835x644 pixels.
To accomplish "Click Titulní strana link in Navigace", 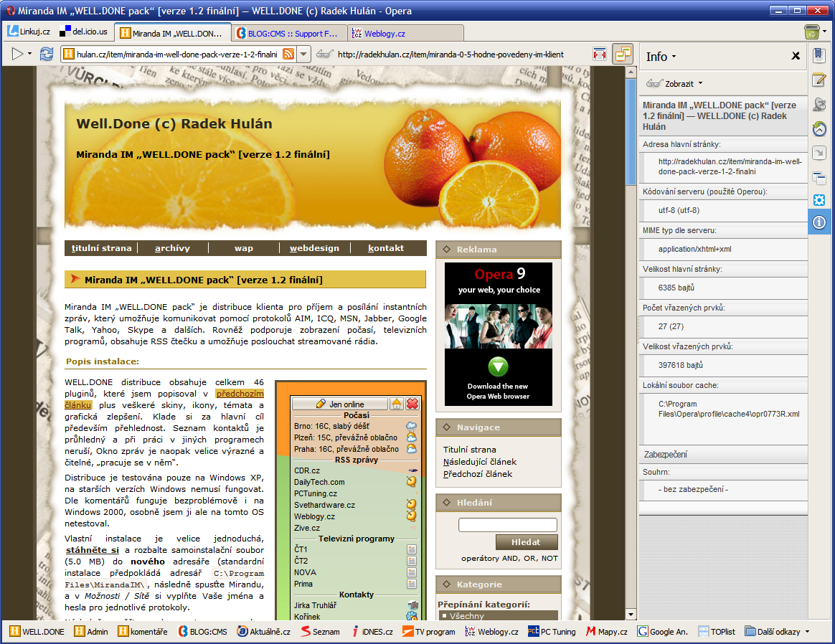I will click(469, 450).
